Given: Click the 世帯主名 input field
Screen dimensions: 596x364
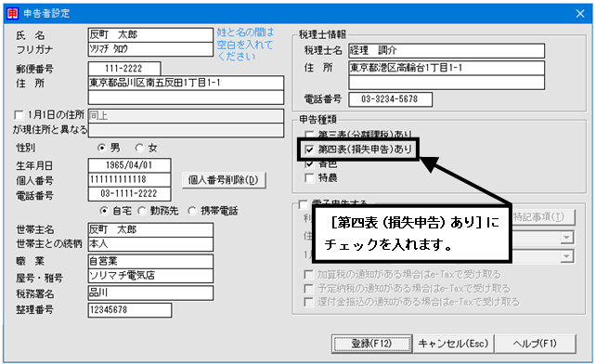Looking at the screenshot, I should pyautogui.click(x=150, y=229).
